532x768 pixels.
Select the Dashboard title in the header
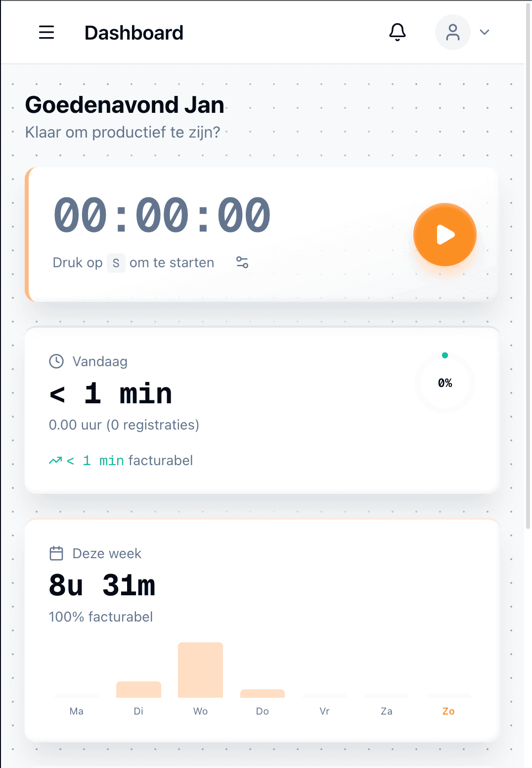134,33
